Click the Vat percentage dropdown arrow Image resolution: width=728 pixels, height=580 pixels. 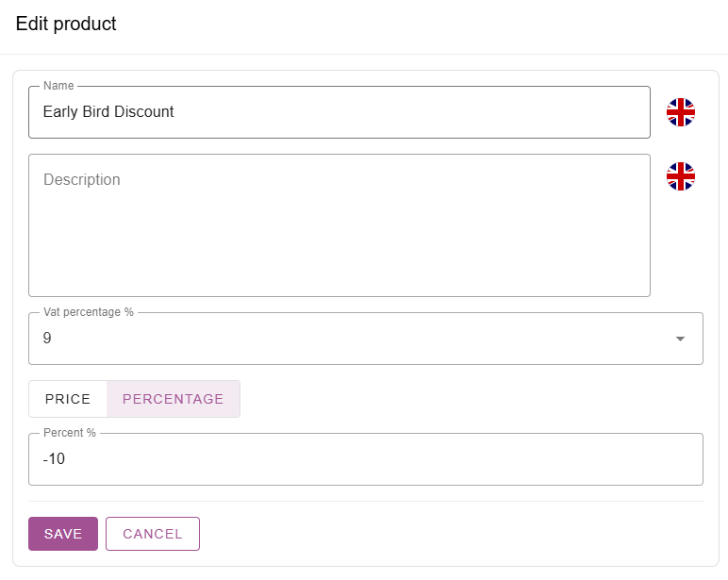click(680, 339)
